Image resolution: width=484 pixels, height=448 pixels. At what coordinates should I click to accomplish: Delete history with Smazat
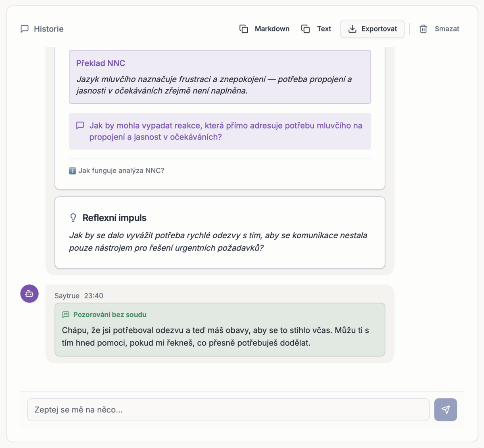[439, 29]
